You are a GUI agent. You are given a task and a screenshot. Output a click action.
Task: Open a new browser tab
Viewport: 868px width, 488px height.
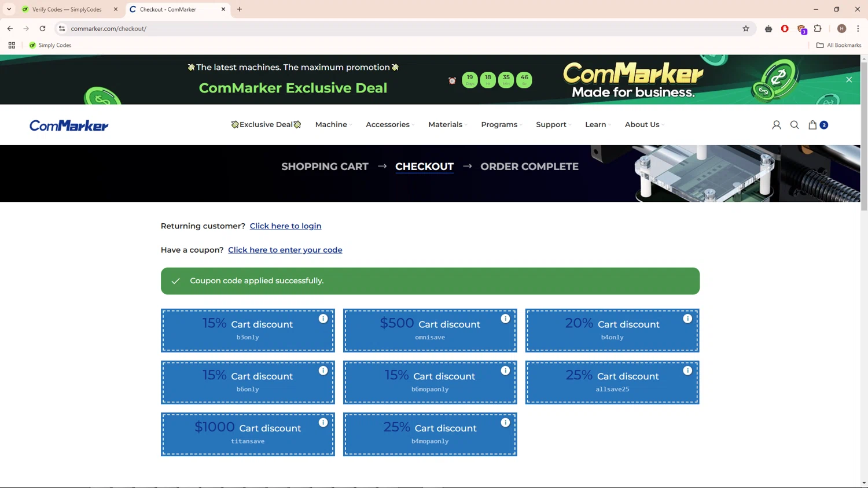pos(240,9)
